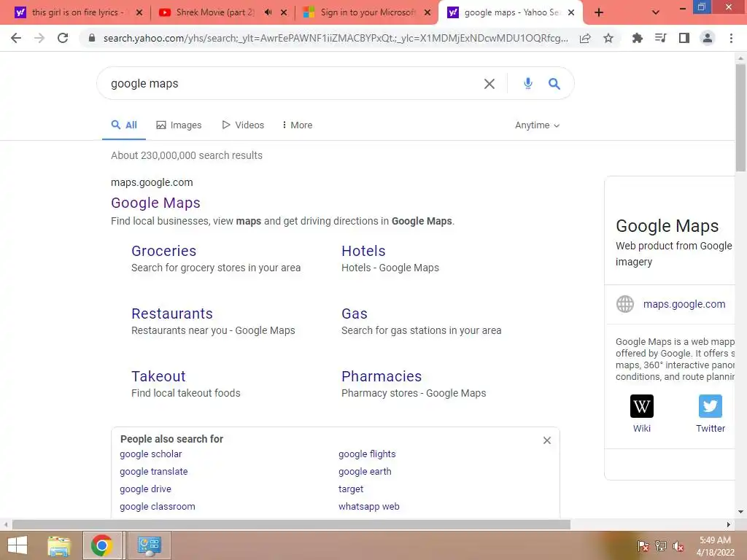
Task: Close the Shrek Movie tab
Action: [284, 12]
